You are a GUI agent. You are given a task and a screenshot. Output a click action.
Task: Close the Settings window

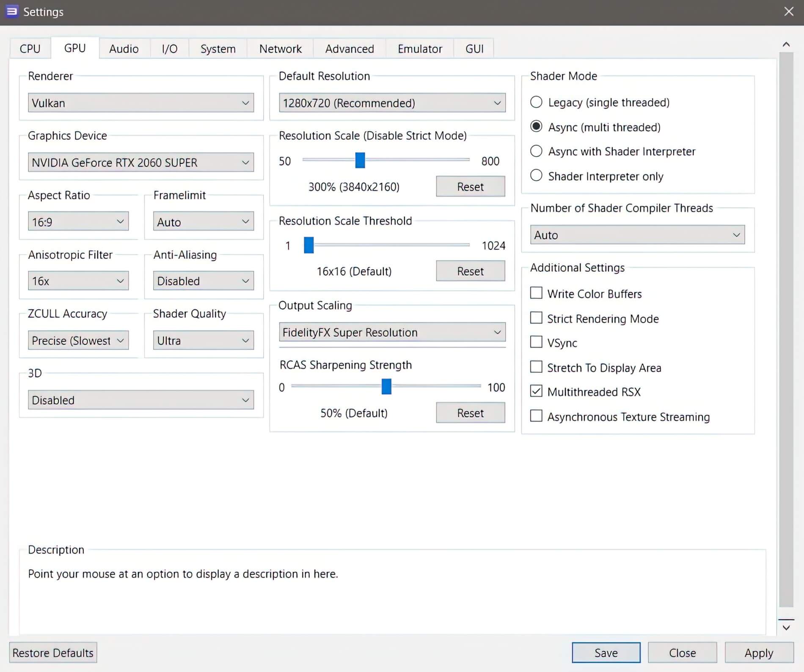(x=789, y=11)
